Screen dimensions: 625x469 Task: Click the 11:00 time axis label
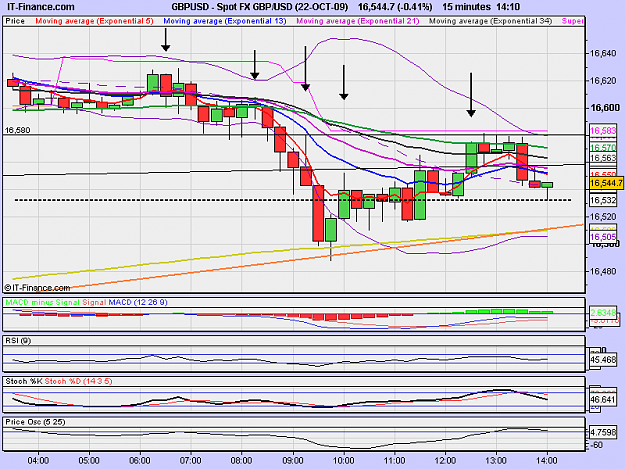[x=394, y=461]
